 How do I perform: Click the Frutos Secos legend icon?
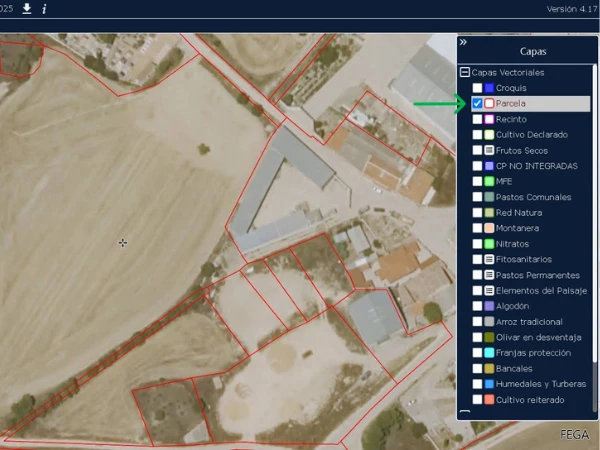[x=489, y=150]
